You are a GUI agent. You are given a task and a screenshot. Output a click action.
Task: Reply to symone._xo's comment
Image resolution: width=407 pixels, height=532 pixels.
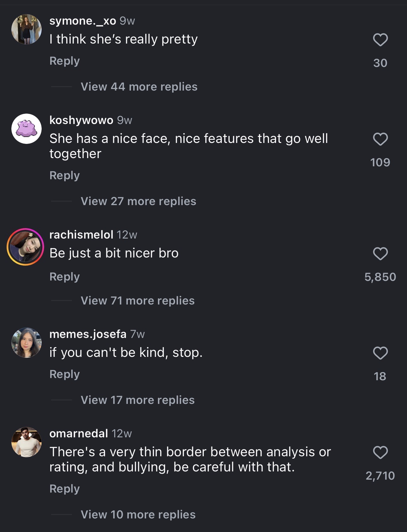point(65,61)
